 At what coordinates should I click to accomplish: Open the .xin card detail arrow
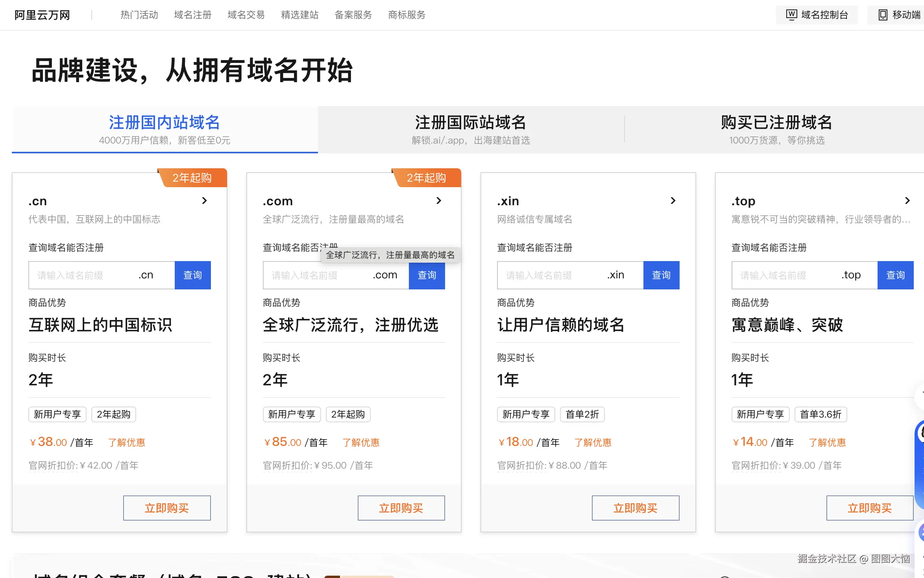point(673,201)
